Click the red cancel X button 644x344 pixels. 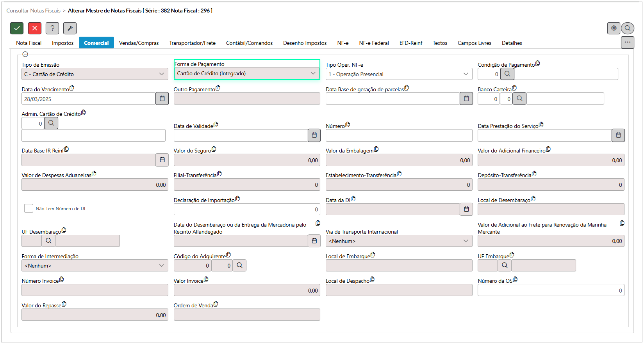click(x=35, y=28)
